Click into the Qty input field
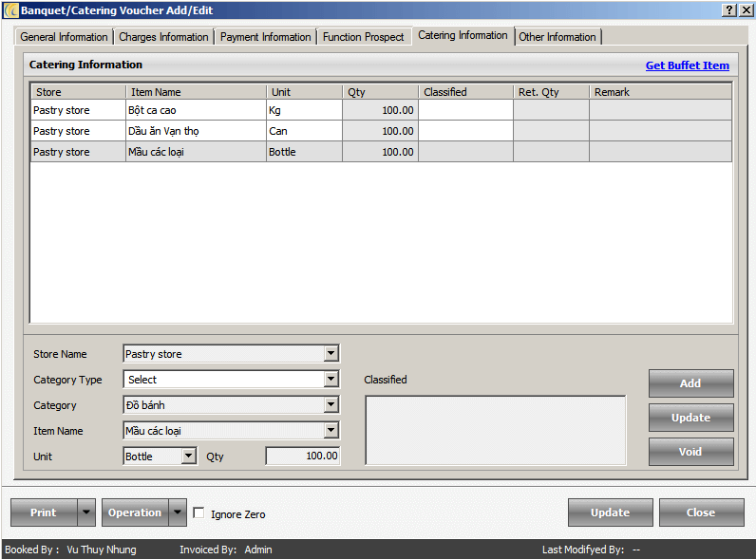 [x=302, y=457]
